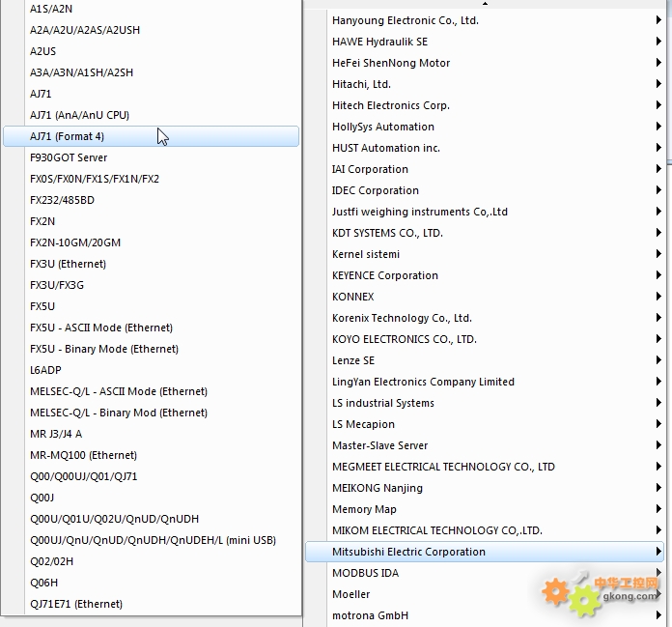
Task: Pick FX2N-10GM/20GM from the submenu
Action: coord(151,242)
